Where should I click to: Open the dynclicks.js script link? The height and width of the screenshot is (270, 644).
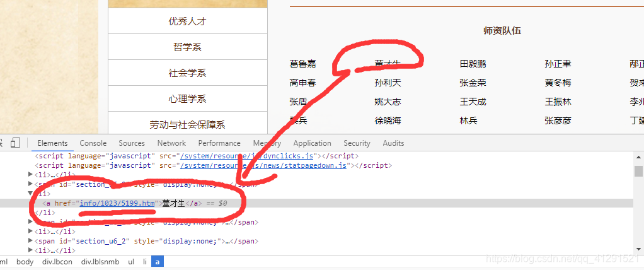tap(247, 156)
